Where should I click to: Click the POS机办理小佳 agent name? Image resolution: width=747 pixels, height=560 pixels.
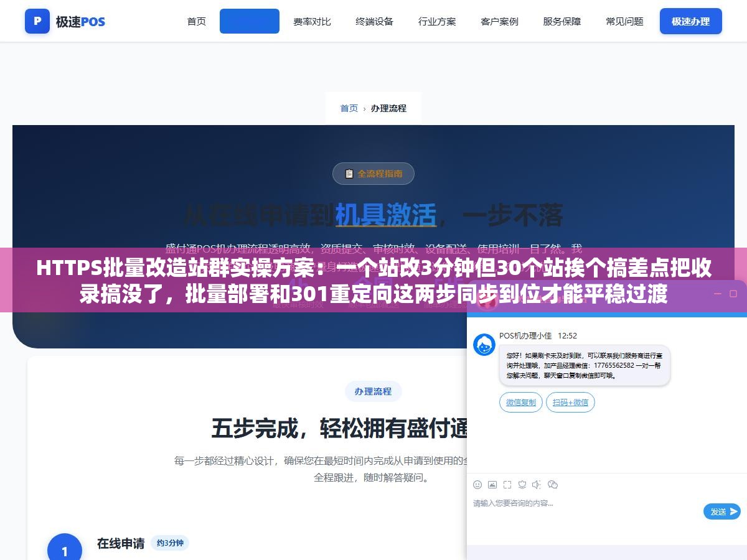(x=525, y=335)
